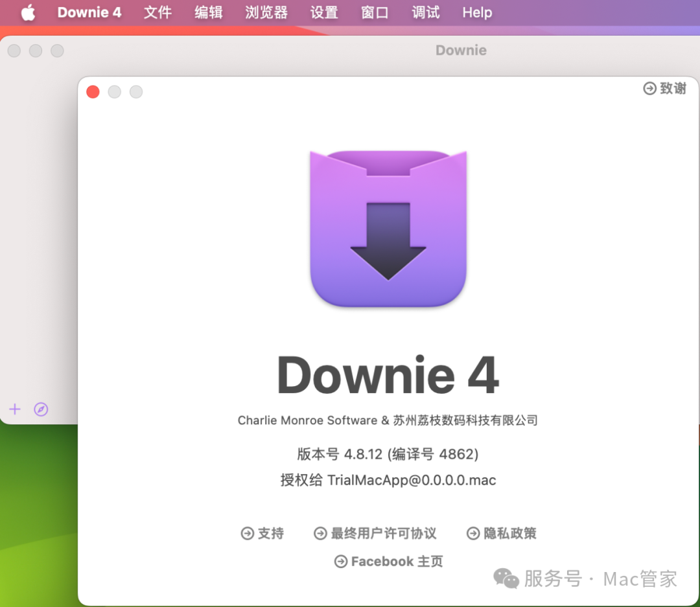Open the 浏览器 menu
Image resolution: width=700 pixels, height=607 pixels.
pyautogui.click(x=266, y=12)
